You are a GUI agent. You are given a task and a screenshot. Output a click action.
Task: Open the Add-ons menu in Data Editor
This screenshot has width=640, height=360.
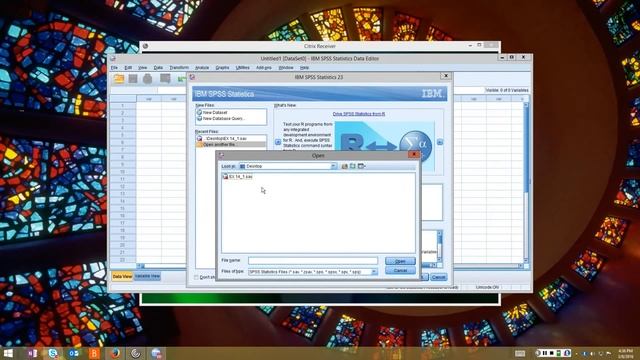coord(264,68)
